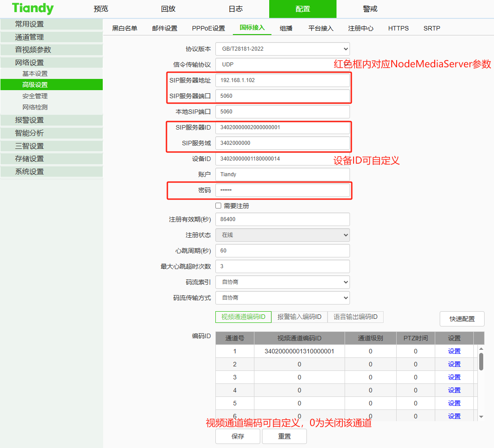Click the 设备ID input field

coord(283,159)
